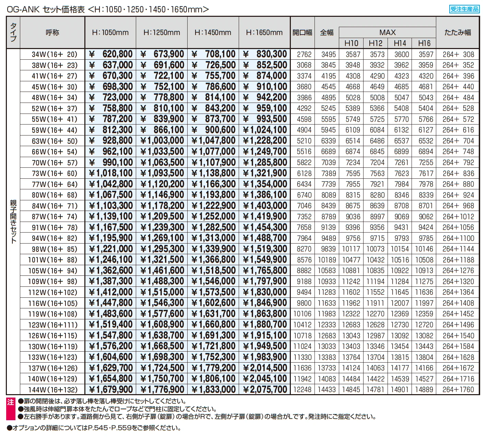Screen dimensions: 487x448
Task: Click the 親子開きセット type label
Action: 13,222
